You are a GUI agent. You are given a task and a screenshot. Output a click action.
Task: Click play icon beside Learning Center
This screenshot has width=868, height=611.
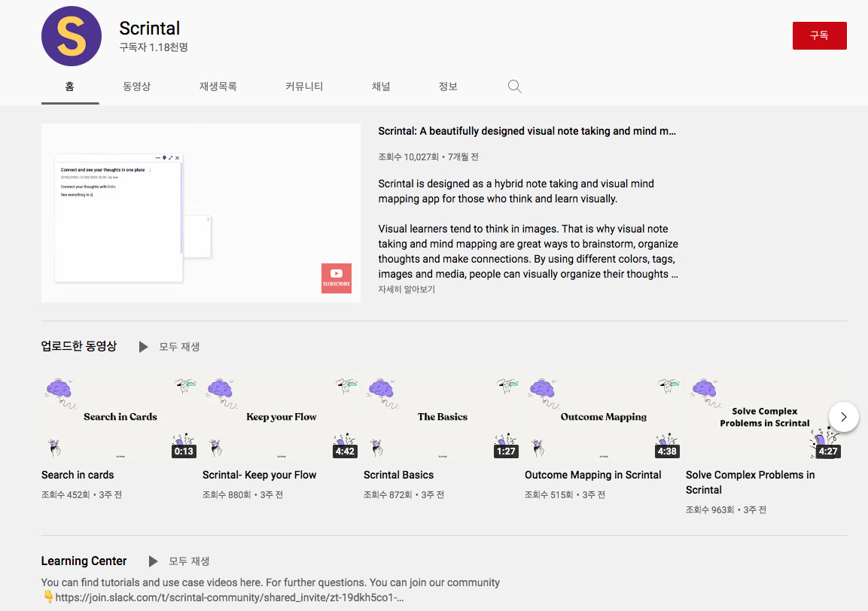point(154,561)
